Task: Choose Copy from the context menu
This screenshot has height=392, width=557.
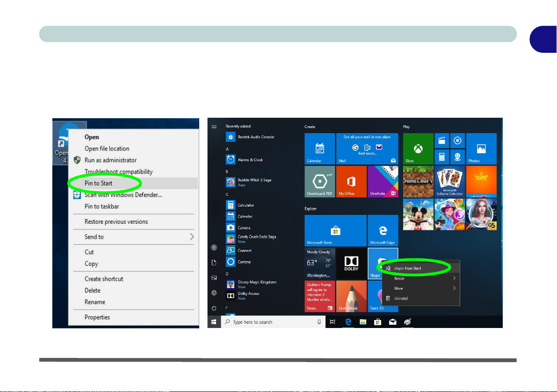Action: pos(91,264)
